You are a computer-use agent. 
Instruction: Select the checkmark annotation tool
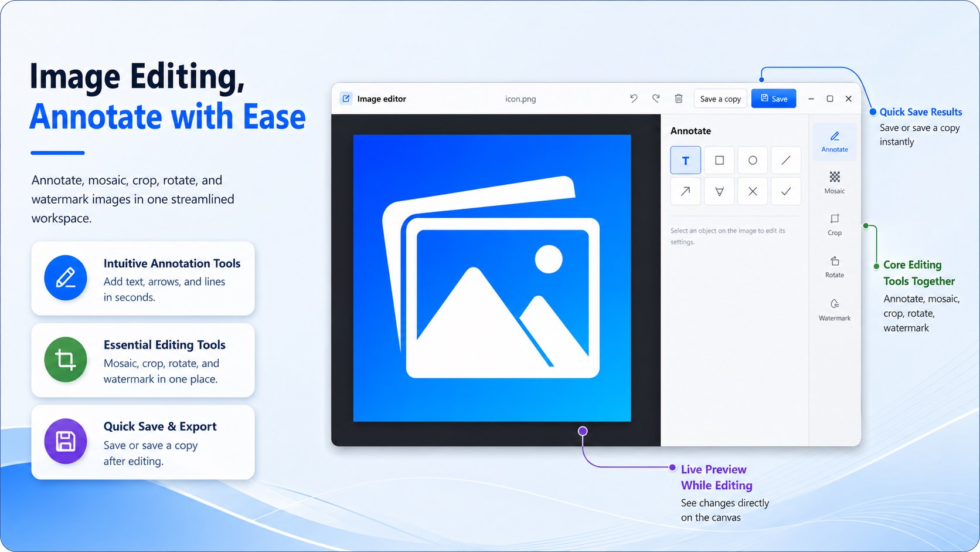pos(786,191)
